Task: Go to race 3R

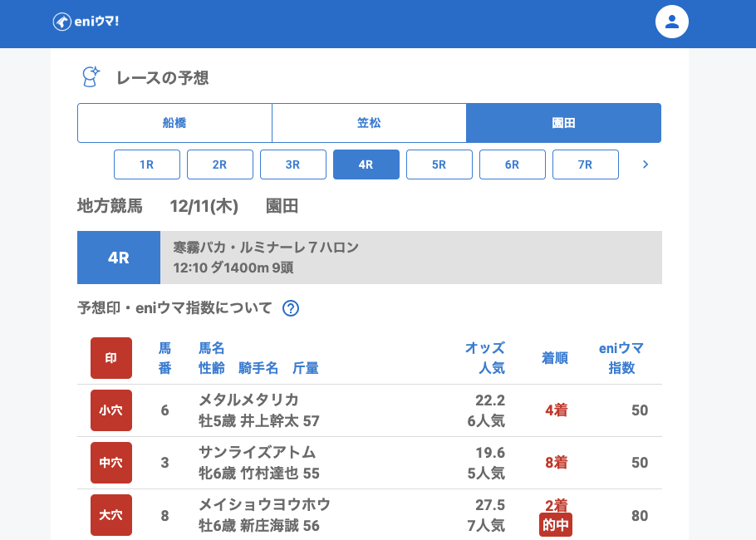Action: coord(293,164)
